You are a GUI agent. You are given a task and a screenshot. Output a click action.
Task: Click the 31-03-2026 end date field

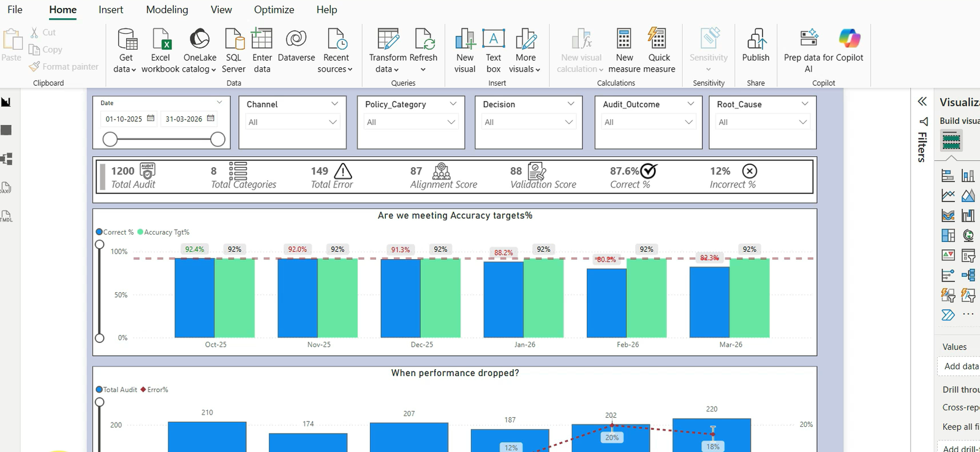pyautogui.click(x=184, y=119)
